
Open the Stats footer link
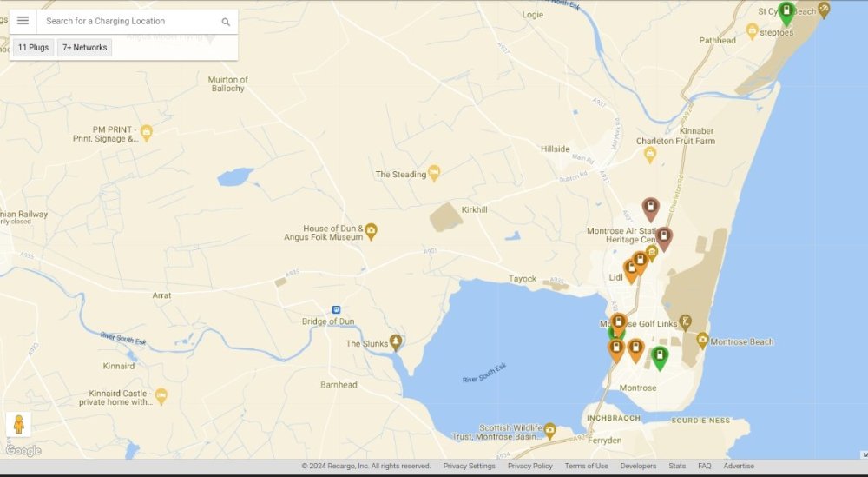click(x=676, y=466)
